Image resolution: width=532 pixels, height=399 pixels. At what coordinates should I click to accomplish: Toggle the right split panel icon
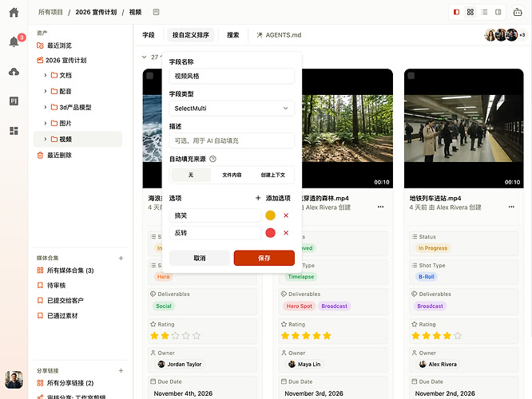[498, 12]
